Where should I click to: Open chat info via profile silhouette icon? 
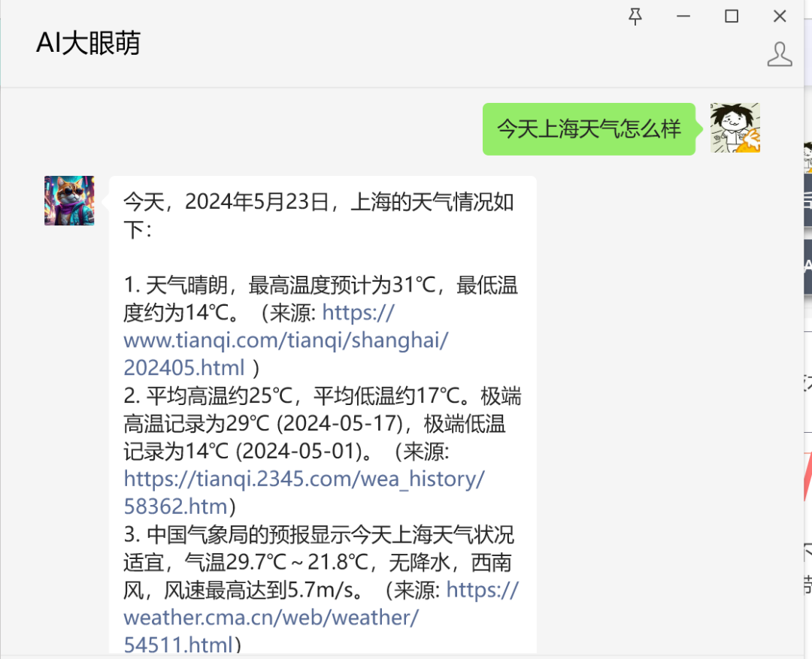click(x=780, y=54)
